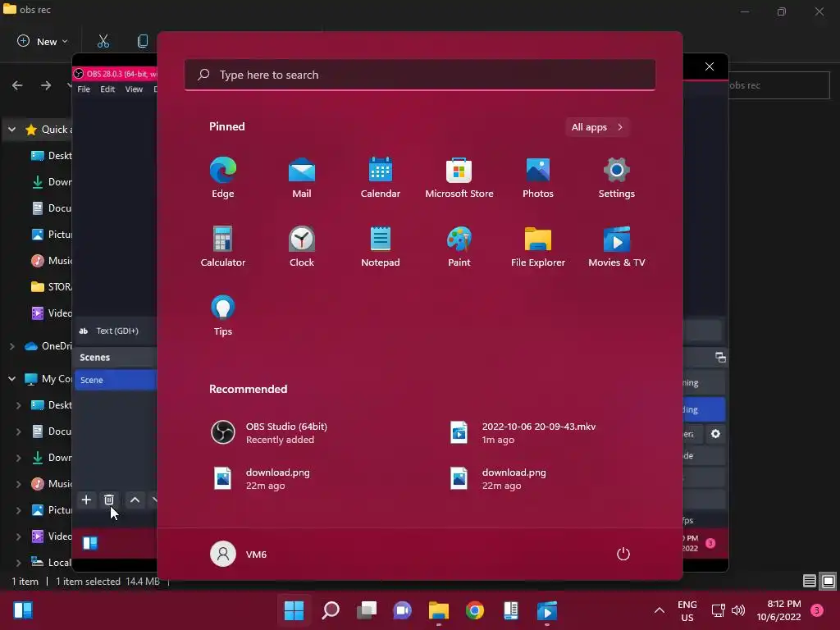Select Scene in OBS Scenes list
The width and height of the screenshot is (840, 630).
coord(116,380)
